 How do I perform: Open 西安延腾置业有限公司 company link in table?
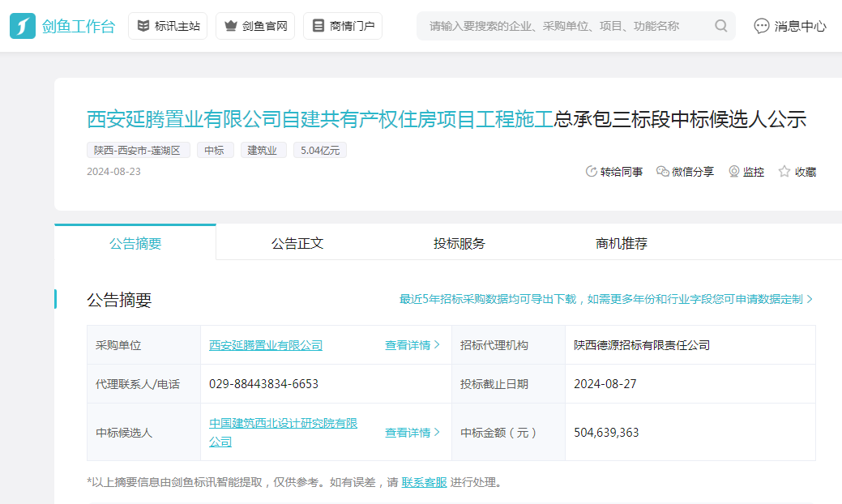[266, 345]
